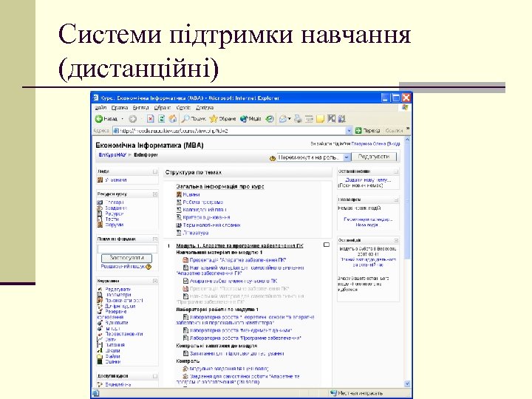Click the Mail envelope toolbar icon
The width and height of the screenshot is (532, 399).
coord(282,119)
